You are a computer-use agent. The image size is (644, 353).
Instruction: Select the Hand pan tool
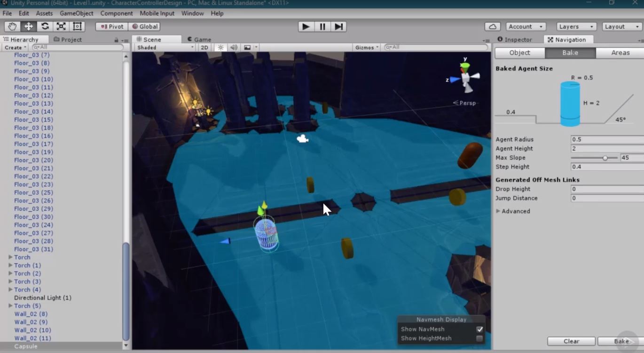tap(12, 27)
